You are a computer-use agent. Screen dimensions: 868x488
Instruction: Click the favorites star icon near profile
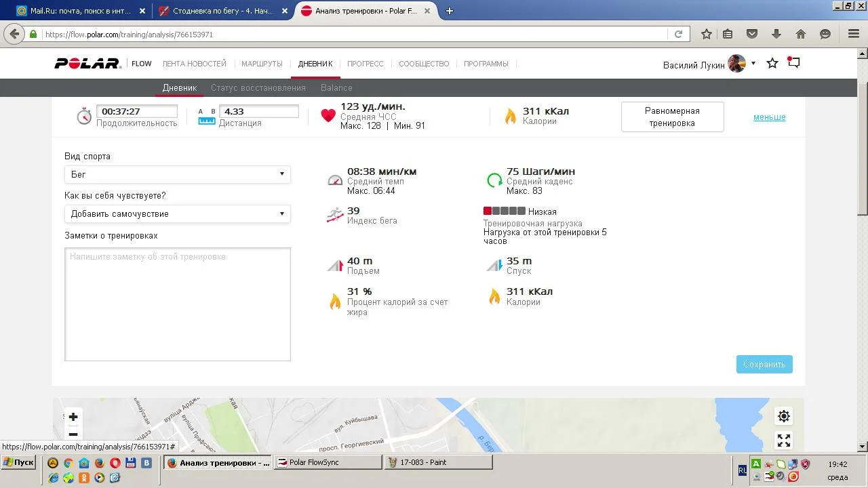(x=772, y=64)
